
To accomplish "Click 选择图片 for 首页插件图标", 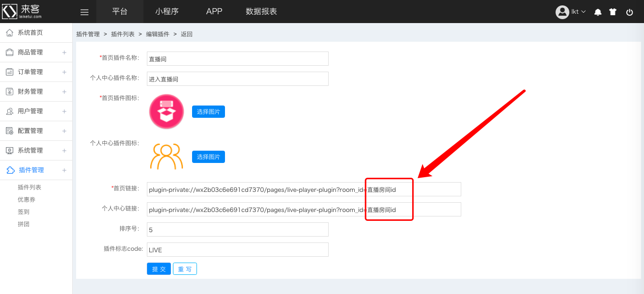I will click(x=208, y=112).
